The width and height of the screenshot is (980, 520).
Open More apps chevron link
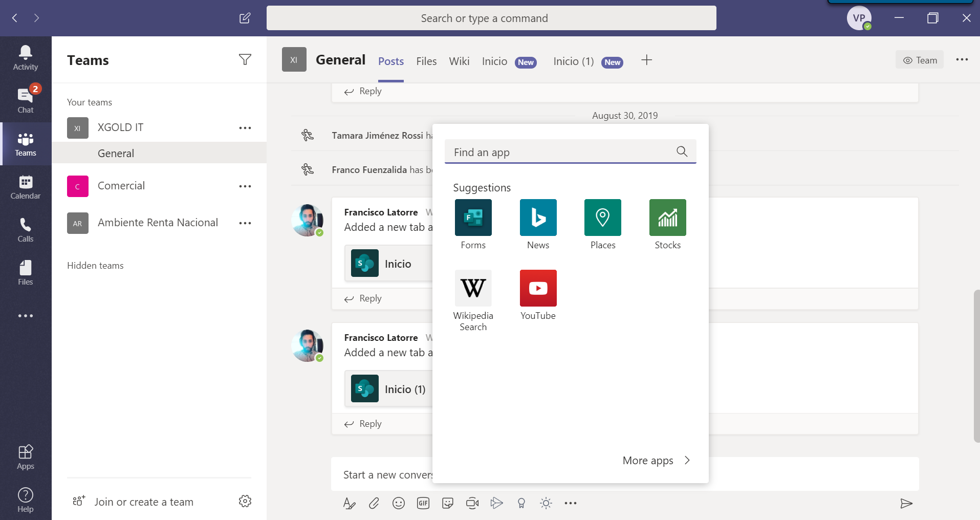[x=657, y=460]
